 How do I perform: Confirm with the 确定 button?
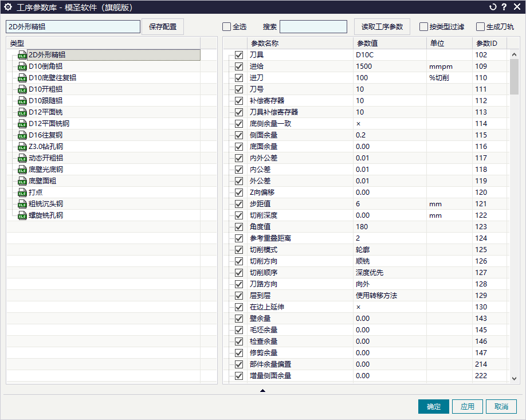tap(434, 407)
